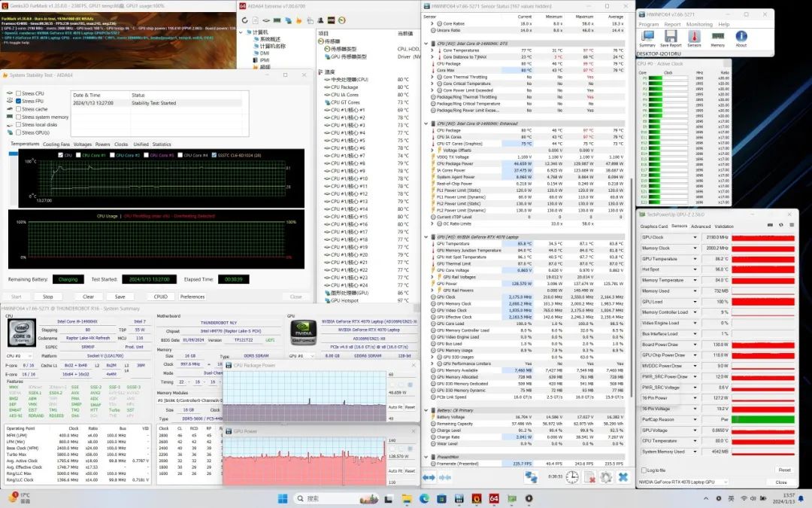Toggle the CPU graph legend checkbox
Image resolution: width=812 pixels, height=508 pixels.
(61, 155)
